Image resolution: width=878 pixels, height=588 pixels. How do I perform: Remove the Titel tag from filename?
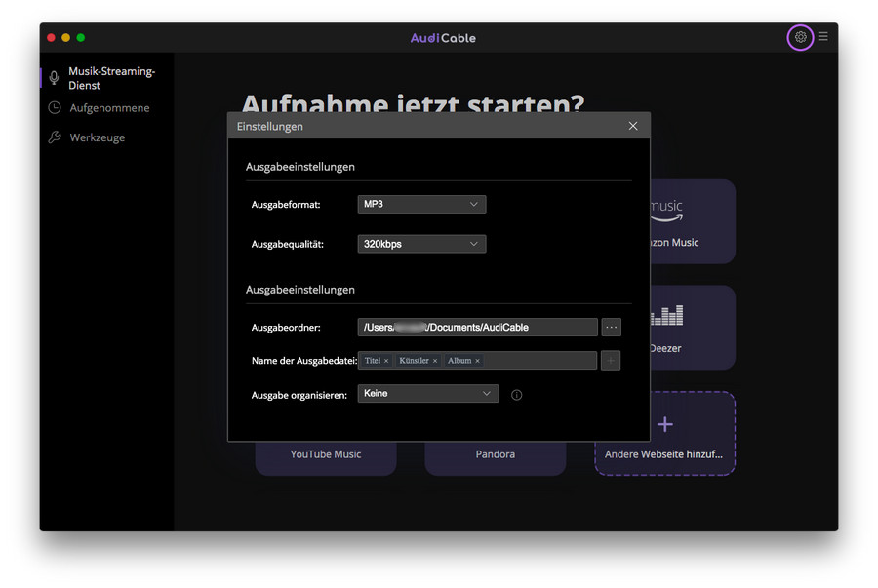(386, 361)
